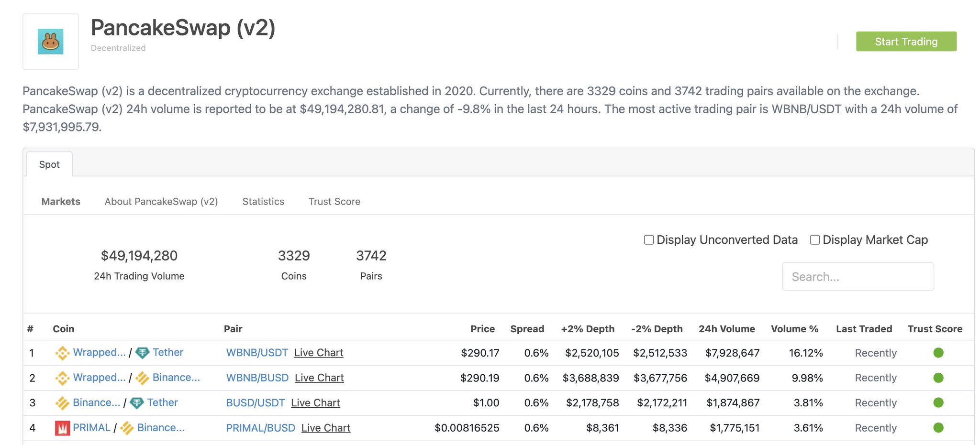This screenshot has height=445, width=980.
Task: Enable the Display Unconverted Data checkbox
Action: [649, 239]
